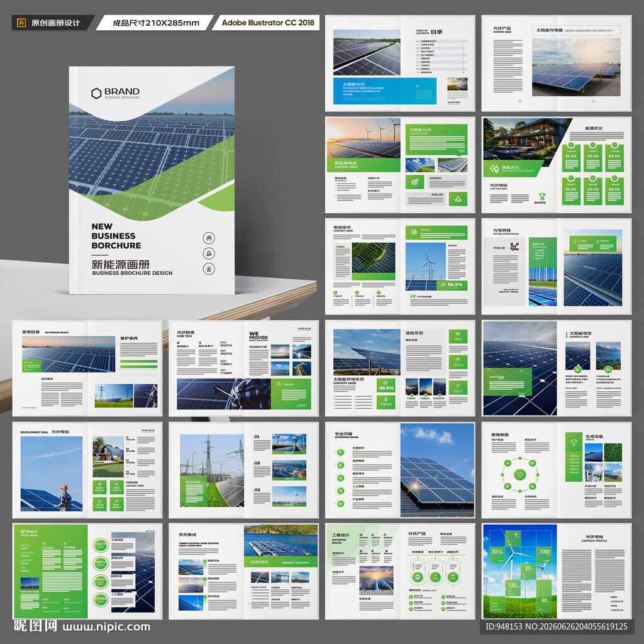644x644 pixels.
Task: Click the WE PROVIDE heading
Action: tap(258, 336)
